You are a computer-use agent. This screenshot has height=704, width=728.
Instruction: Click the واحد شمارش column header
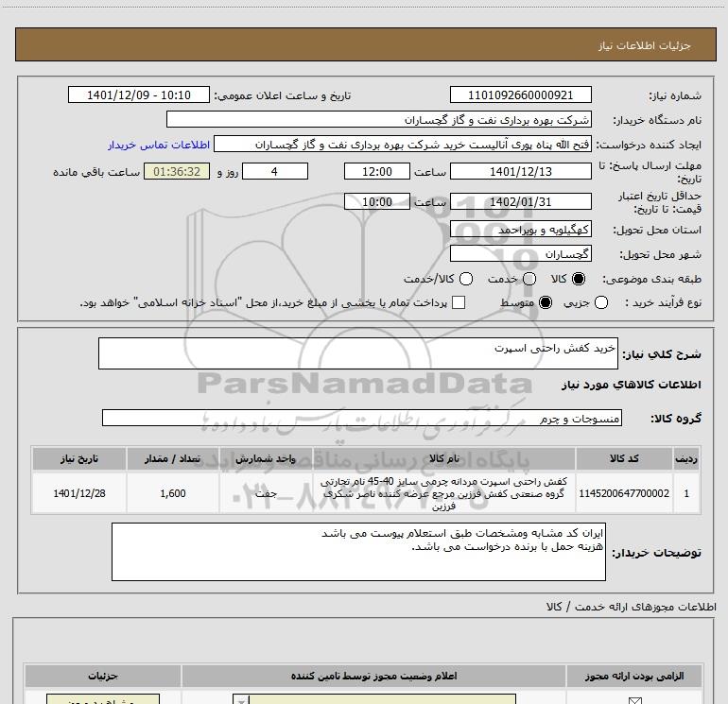[x=266, y=458]
